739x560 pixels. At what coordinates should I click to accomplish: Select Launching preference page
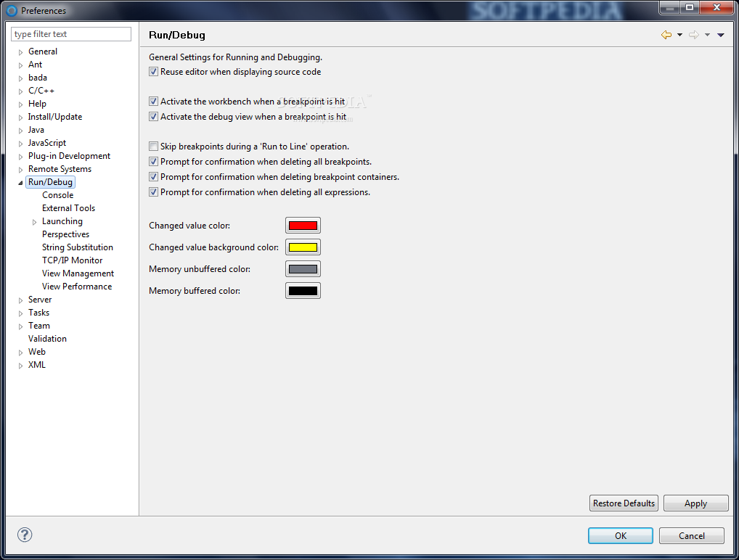point(62,221)
